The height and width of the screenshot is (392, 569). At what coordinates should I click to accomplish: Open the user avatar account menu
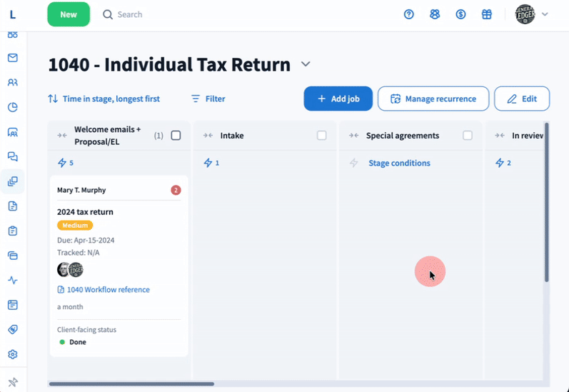click(x=532, y=14)
